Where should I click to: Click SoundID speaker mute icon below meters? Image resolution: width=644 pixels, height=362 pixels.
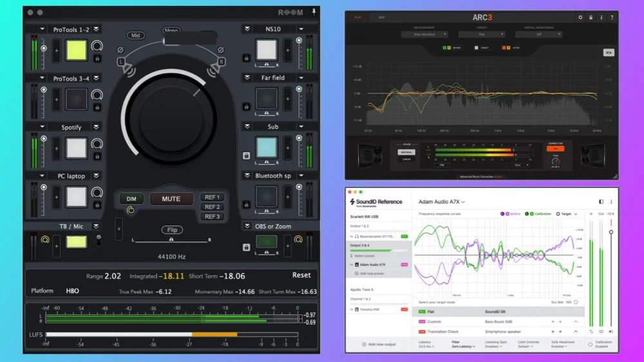[611, 332]
